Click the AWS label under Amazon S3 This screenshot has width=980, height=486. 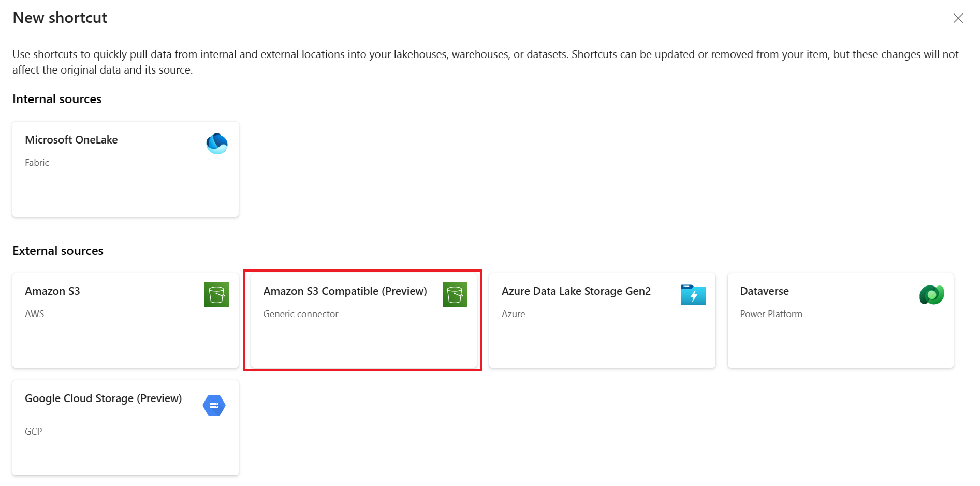34,314
